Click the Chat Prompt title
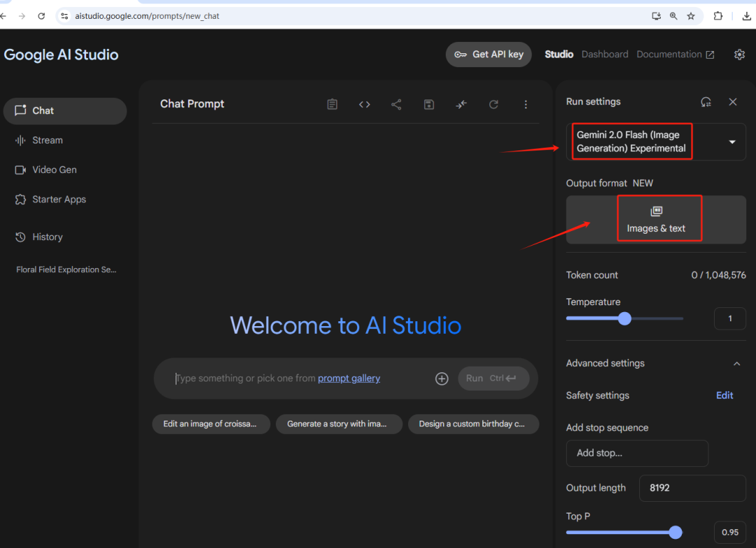 click(192, 104)
